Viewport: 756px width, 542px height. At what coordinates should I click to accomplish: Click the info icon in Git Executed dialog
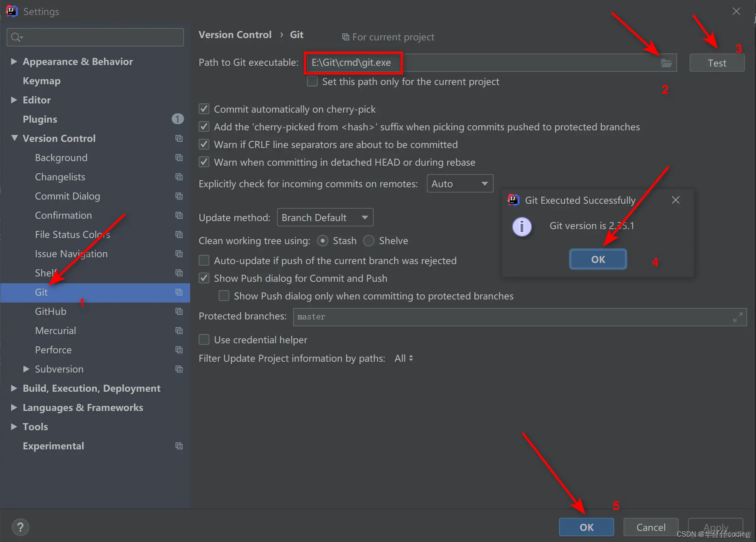coord(522,226)
